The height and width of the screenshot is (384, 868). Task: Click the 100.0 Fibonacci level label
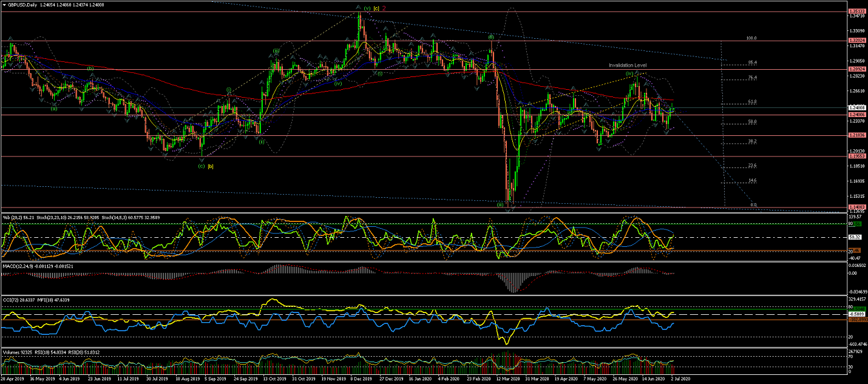pos(751,38)
